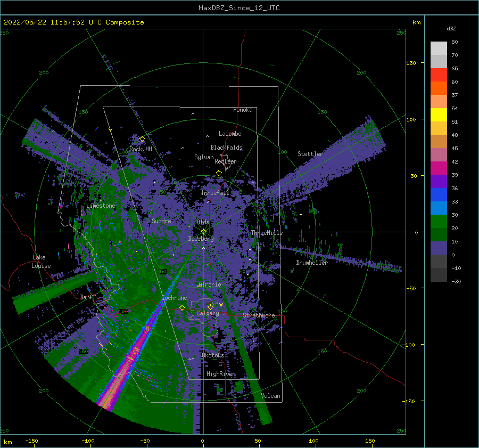Select the Lacombe label
479x448 pixels.
[x=230, y=134]
